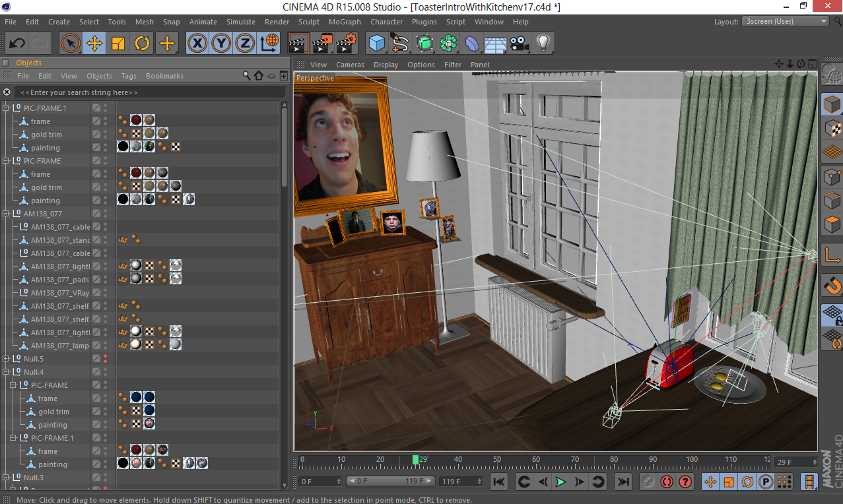843x504 pixels.
Task: Open Render Settings clapperboard with gear
Action: 346,44
